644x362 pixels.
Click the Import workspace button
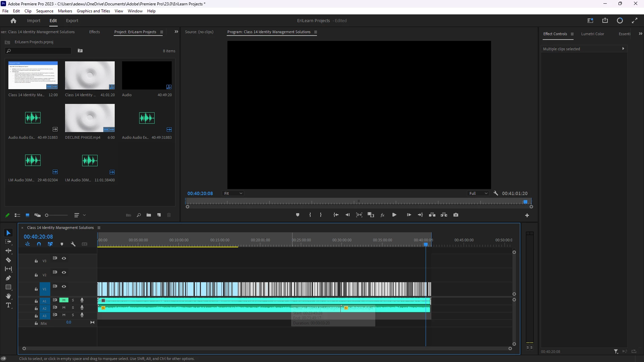pyautogui.click(x=34, y=21)
